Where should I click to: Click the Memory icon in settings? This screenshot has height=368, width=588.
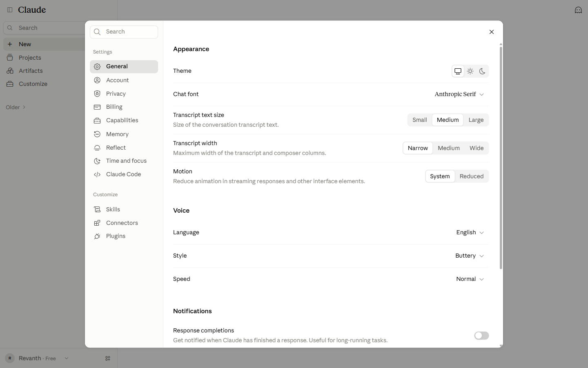97,134
